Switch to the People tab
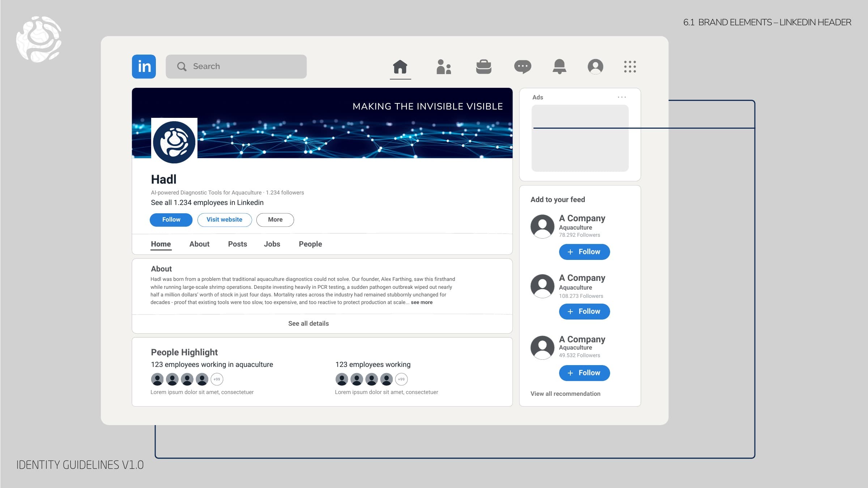 [x=310, y=244]
